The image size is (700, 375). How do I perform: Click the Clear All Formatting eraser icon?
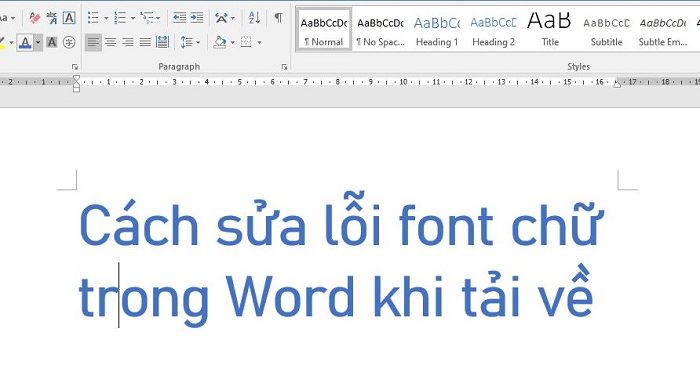tap(34, 18)
